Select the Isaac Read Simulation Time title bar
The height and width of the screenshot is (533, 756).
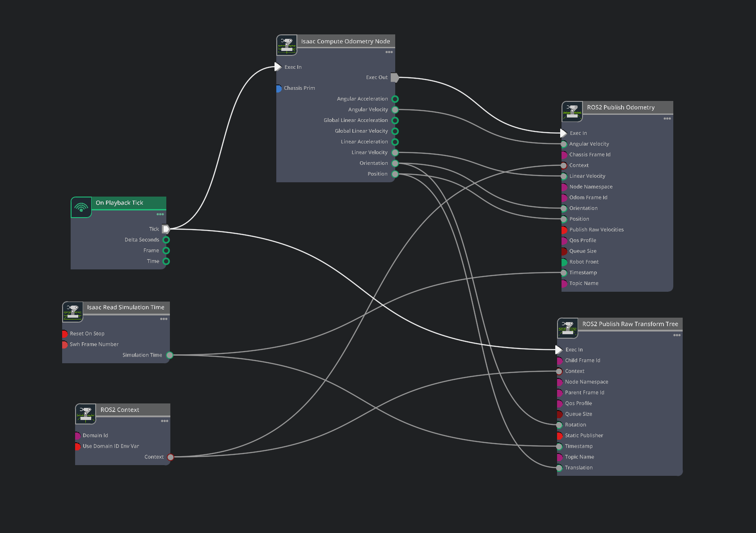tap(125, 307)
